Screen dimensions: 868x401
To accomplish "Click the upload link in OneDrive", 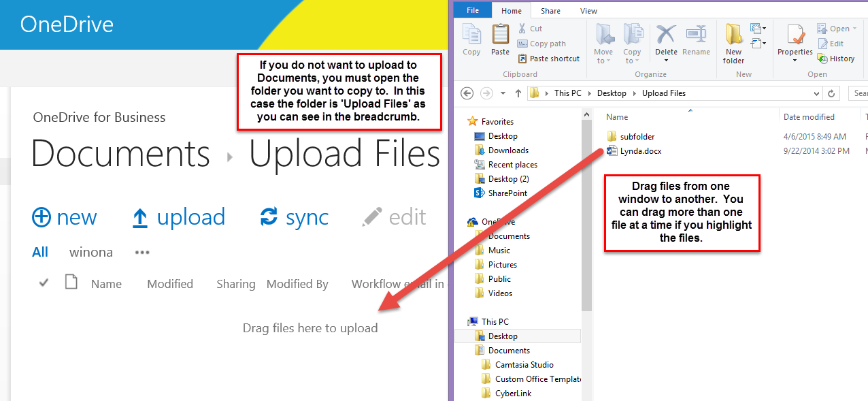I will pyautogui.click(x=178, y=217).
